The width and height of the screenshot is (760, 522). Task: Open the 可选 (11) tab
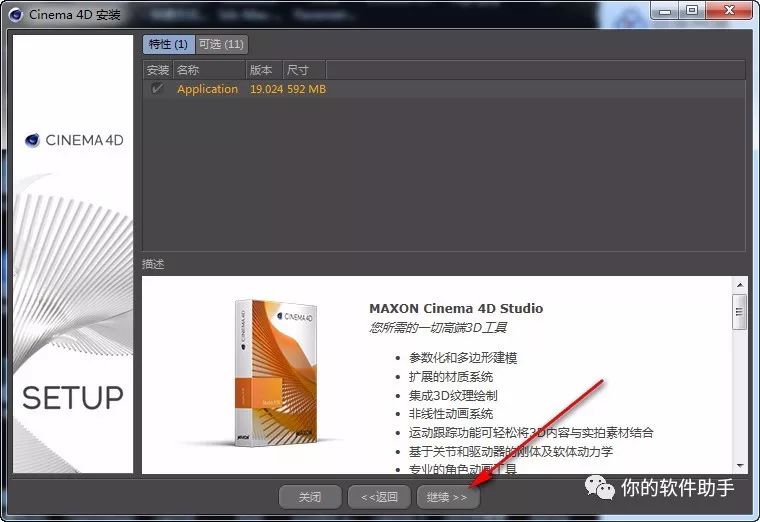[222, 44]
